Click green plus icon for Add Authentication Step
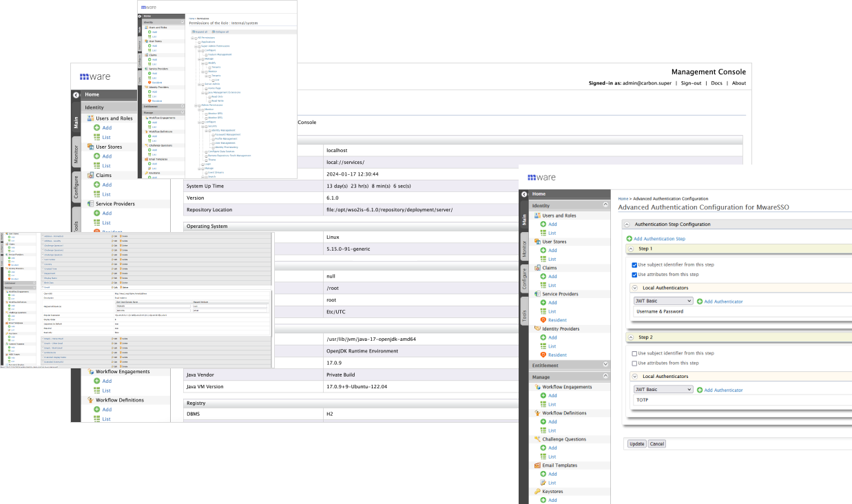The height and width of the screenshot is (504, 852). point(629,239)
